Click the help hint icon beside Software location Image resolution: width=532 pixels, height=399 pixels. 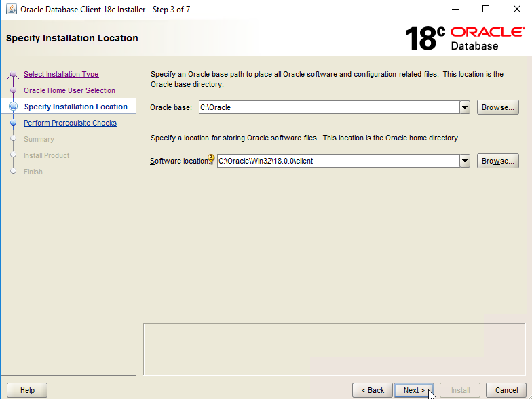click(211, 159)
